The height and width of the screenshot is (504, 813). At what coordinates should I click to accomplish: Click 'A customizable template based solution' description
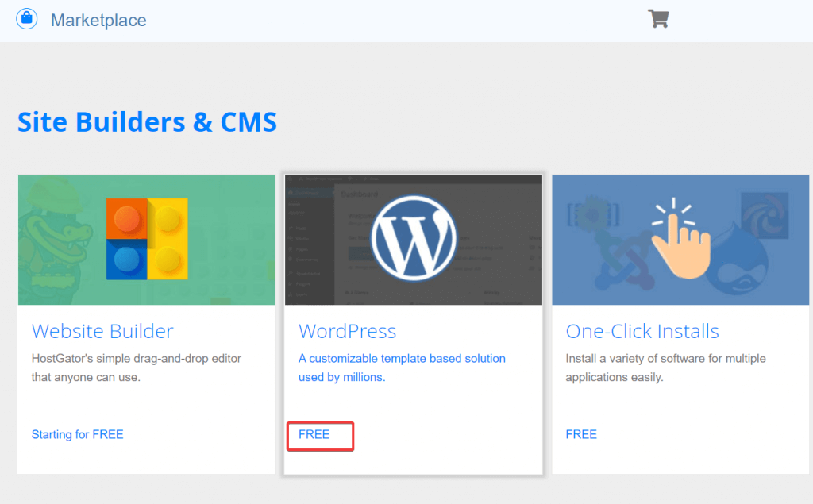(402, 367)
